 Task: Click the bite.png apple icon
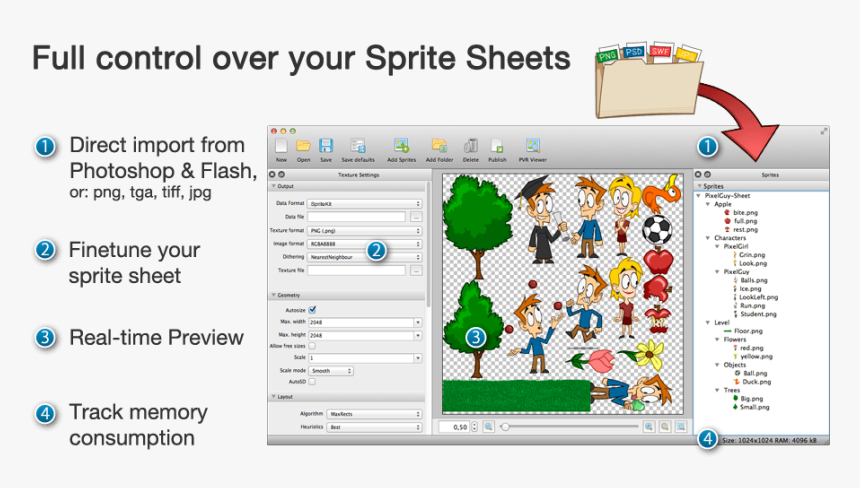point(727,212)
